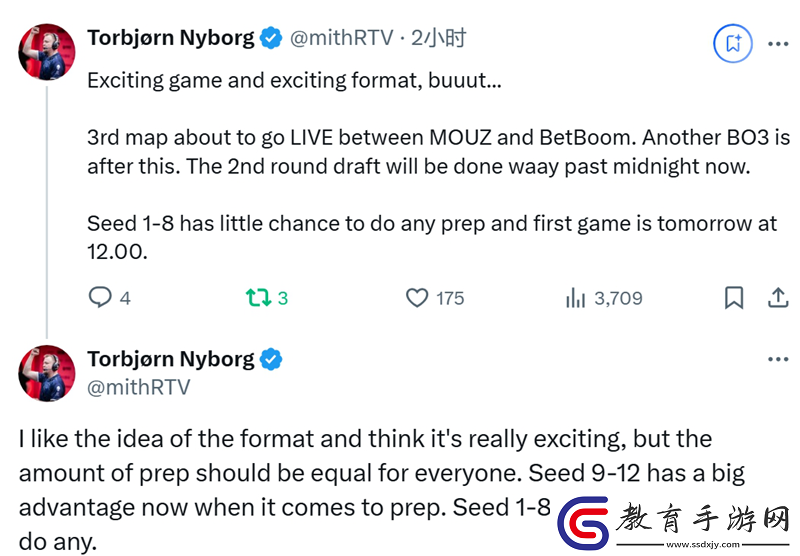Click the verified badge on second tweet
Image resolution: width=800 pixels, height=556 pixels.
click(271, 359)
